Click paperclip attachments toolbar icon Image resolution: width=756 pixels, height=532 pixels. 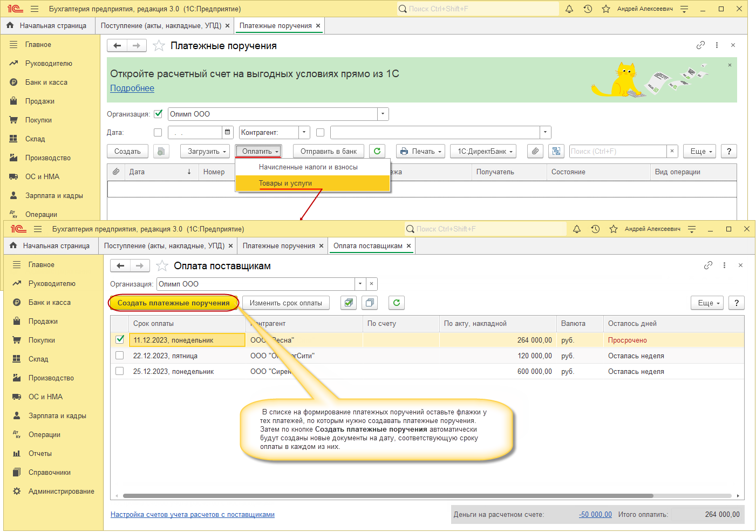(535, 151)
